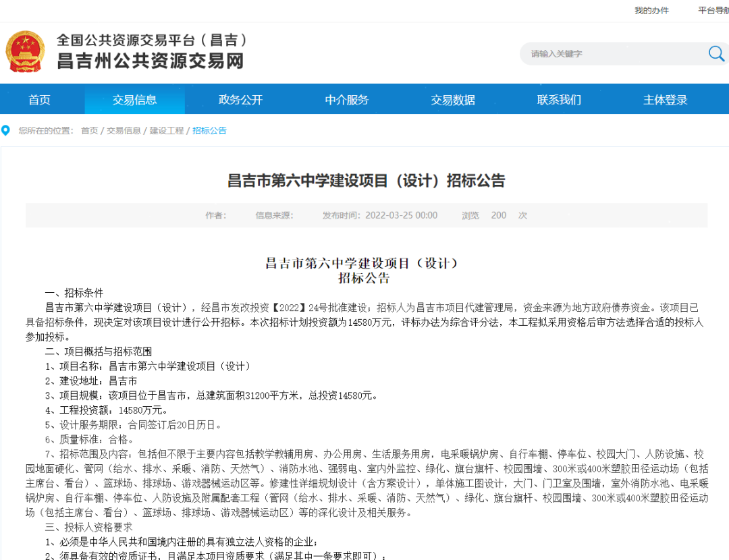The height and width of the screenshot is (560, 729).
Task: Open the 联系我们 navigation tab
Action: click(559, 99)
